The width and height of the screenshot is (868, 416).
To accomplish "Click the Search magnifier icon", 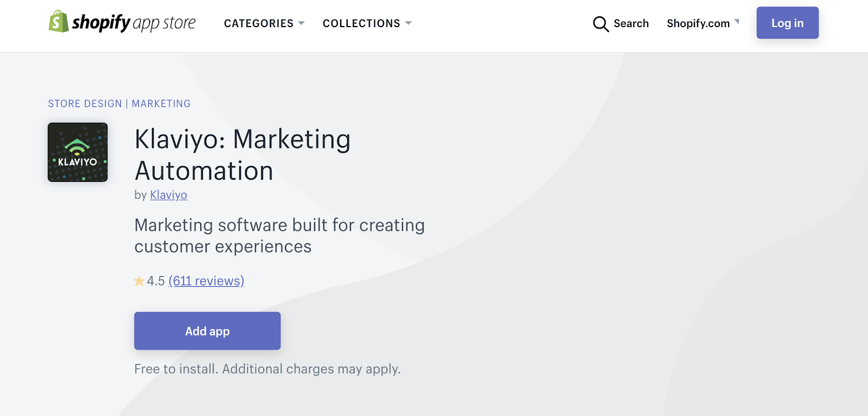I will (601, 24).
